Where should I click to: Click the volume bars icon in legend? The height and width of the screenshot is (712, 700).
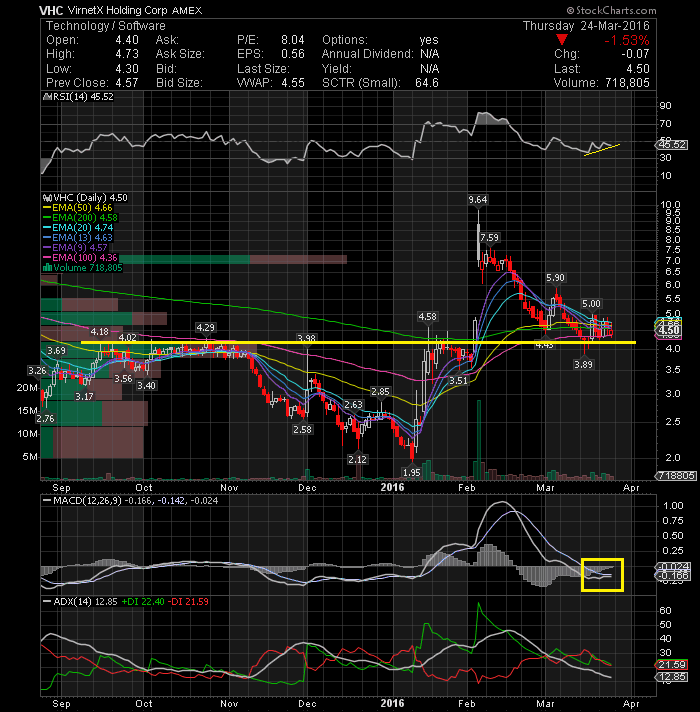pos(47,268)
